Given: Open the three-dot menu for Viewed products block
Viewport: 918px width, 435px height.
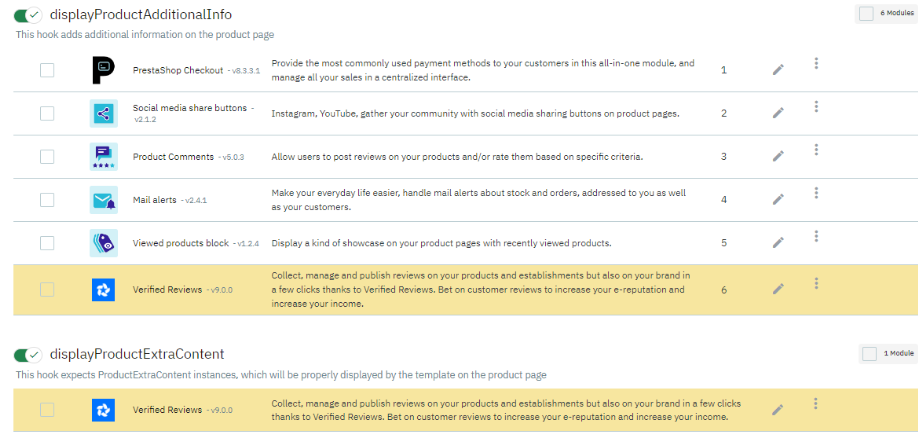Looking at the screenshot, I should tap(816, 237).
